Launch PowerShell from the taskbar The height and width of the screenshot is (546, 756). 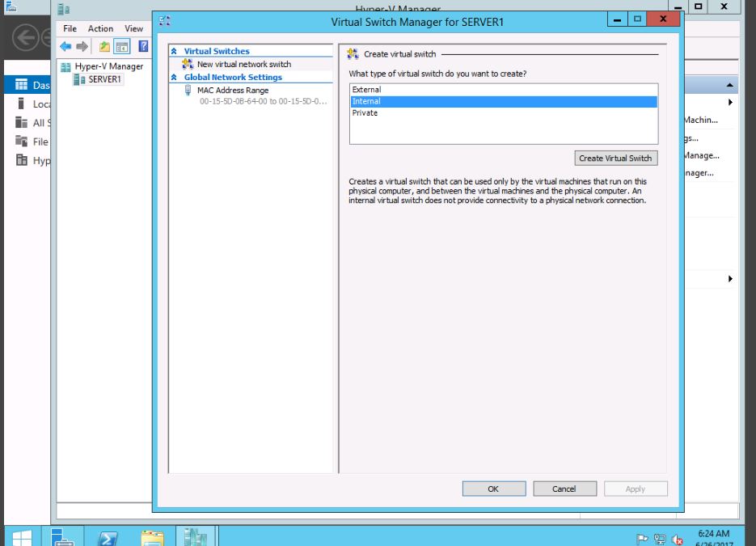click(107, 537)
